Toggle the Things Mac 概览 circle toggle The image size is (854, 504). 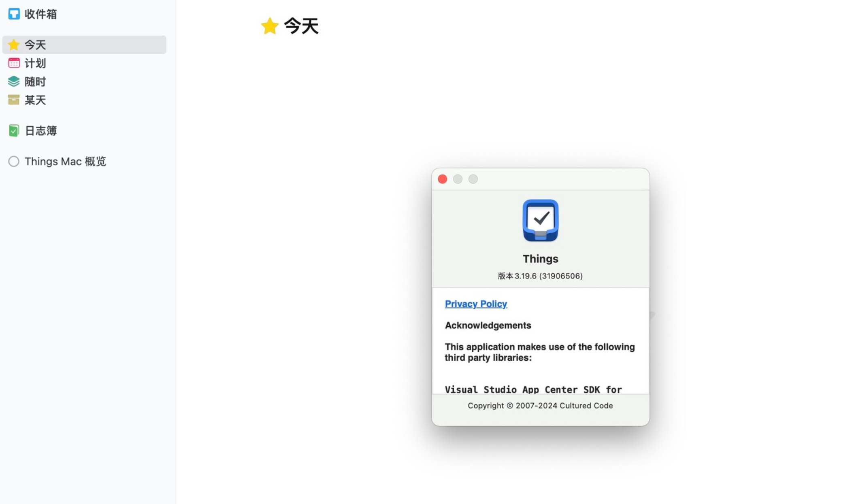(x=13, y=161)
